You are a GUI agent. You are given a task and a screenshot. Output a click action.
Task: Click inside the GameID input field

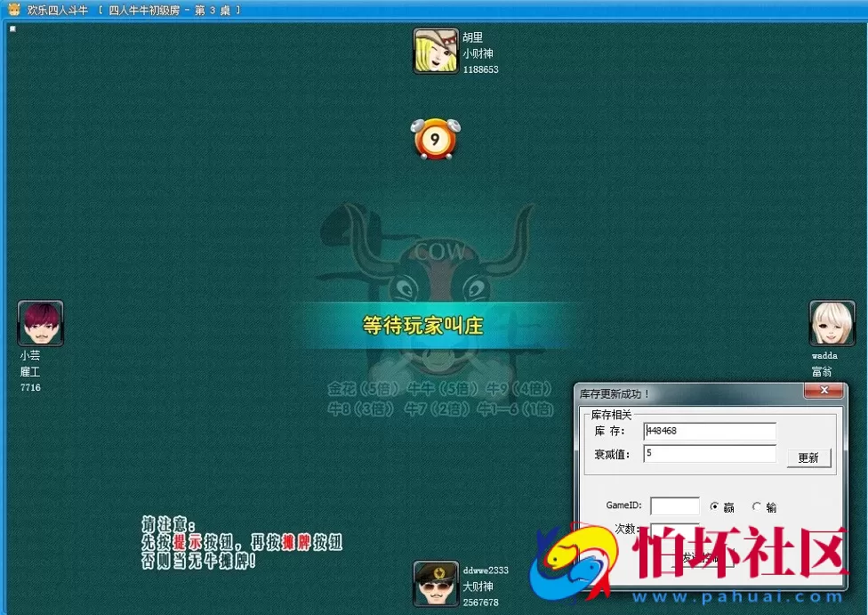[x=675, y=506]
